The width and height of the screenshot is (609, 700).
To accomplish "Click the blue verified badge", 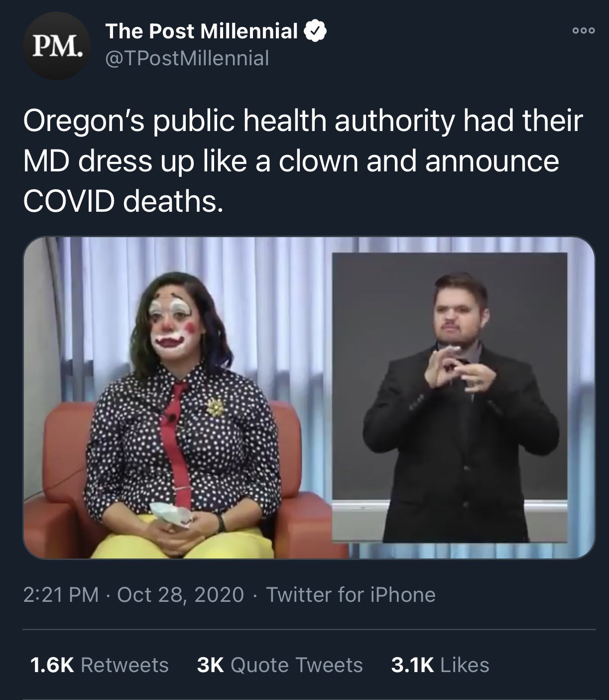I will [315, 32].
